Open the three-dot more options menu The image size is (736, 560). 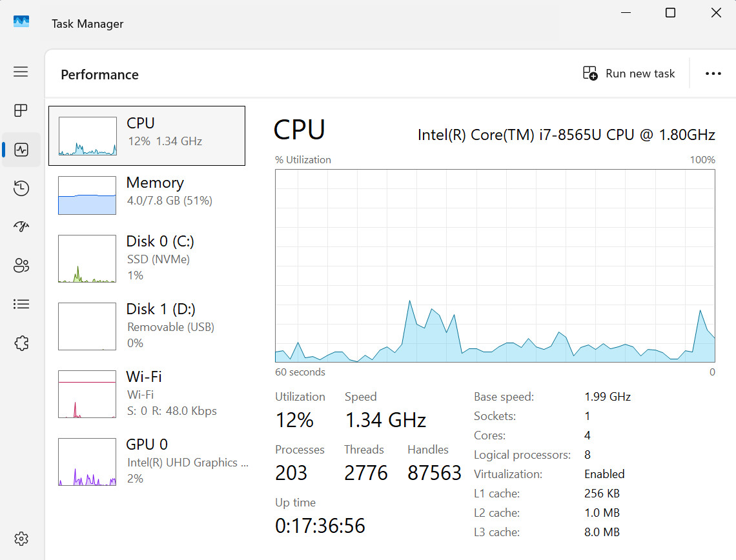[713, 74]
